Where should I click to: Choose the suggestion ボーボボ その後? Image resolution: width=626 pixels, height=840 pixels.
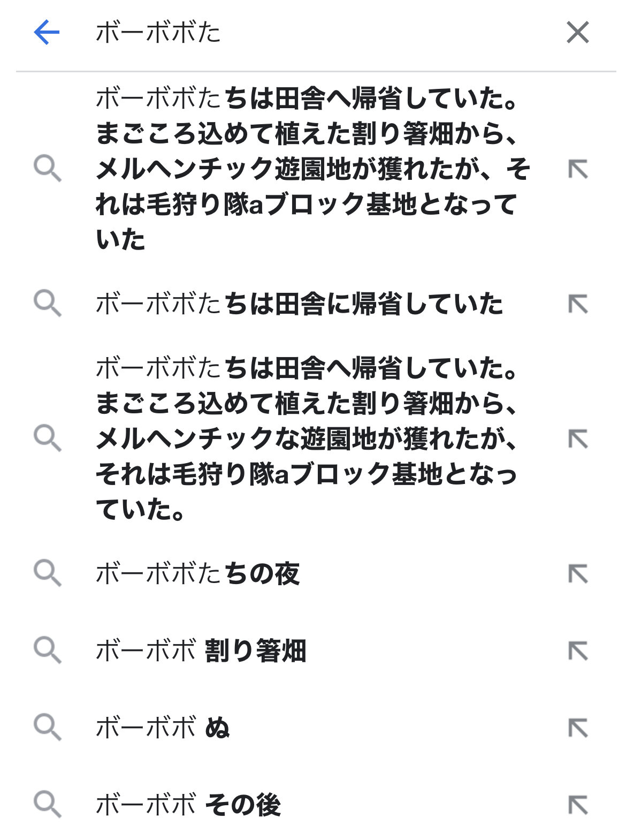click(x=188, y=805)
